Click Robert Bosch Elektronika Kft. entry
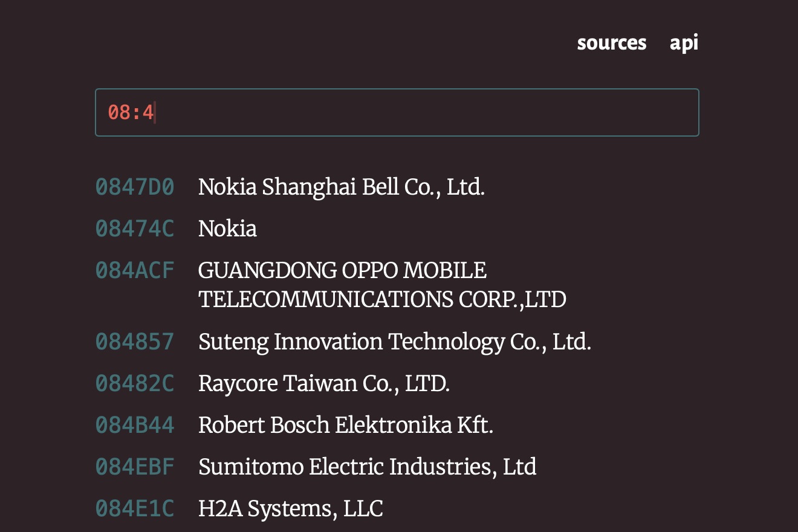The height and width of the screenshot is (532, 798). [345, 425]
